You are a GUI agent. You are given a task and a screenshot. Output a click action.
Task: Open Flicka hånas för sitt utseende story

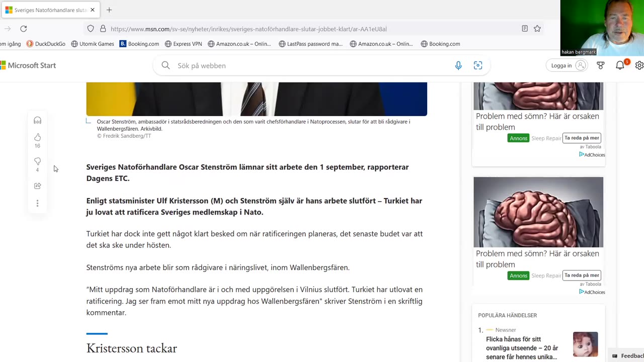pyautogui.click(x=522, y=348)
